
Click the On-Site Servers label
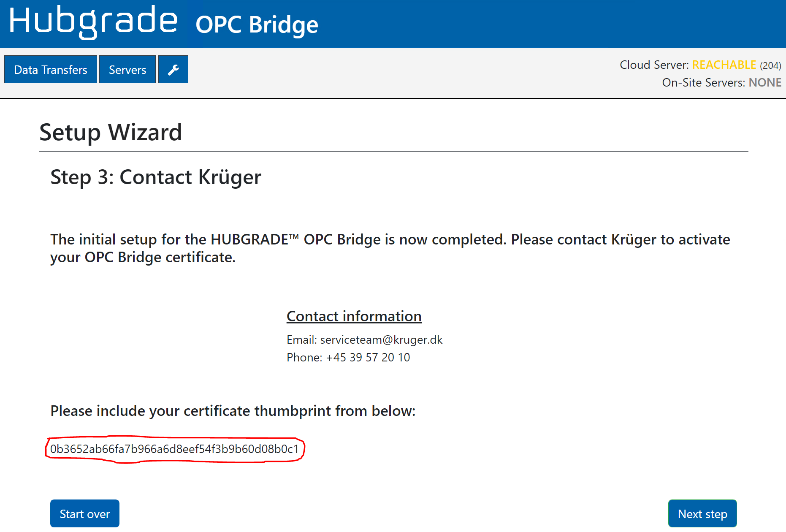[703, 83]
